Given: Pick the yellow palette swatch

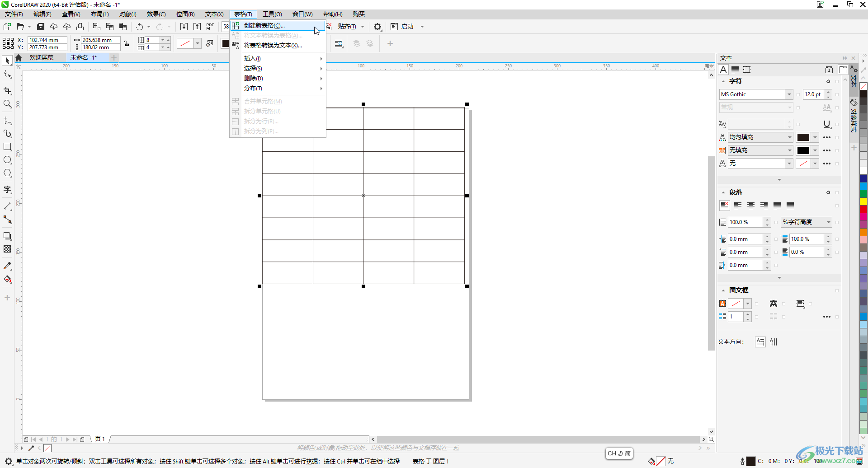Looking at the screenshot, I should click(x=863, y=201).
